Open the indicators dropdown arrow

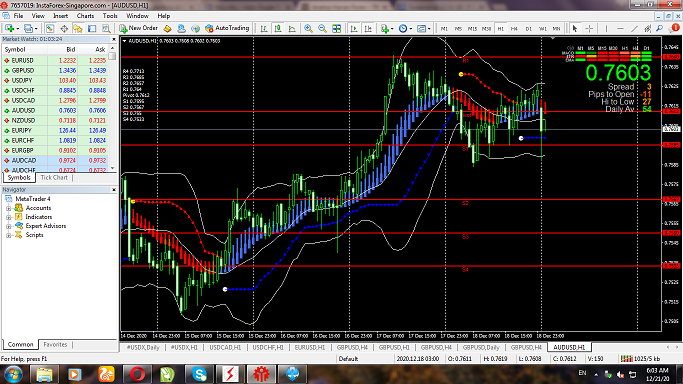[x=392, y=29]
